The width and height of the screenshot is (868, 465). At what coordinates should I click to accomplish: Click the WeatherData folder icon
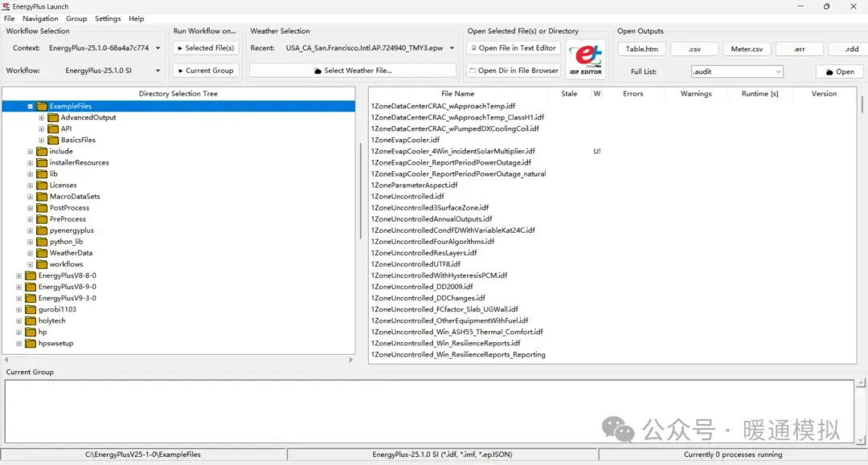click(x=42, y=253)
